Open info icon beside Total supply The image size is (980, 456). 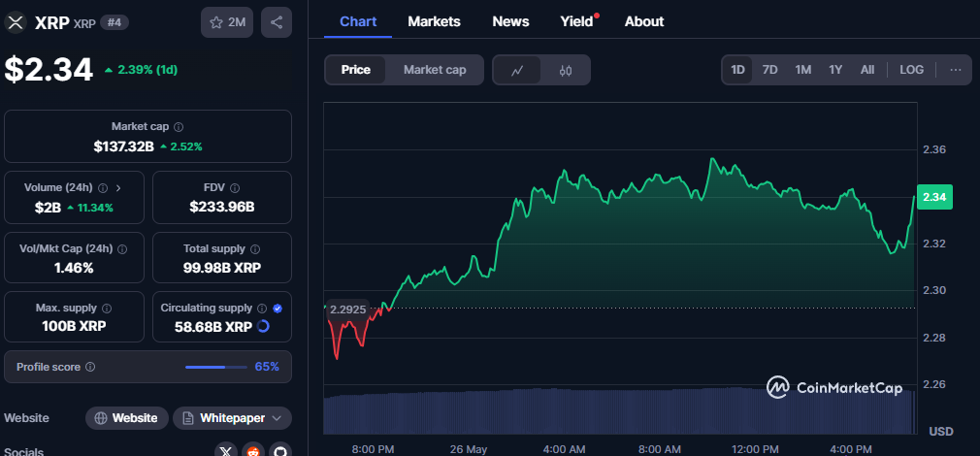255,248
